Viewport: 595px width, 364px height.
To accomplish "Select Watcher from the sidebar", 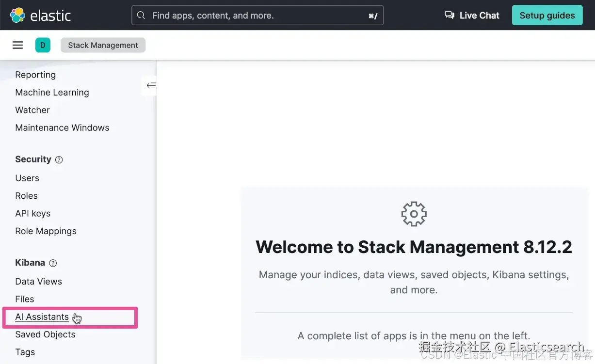I will (32, 110).
